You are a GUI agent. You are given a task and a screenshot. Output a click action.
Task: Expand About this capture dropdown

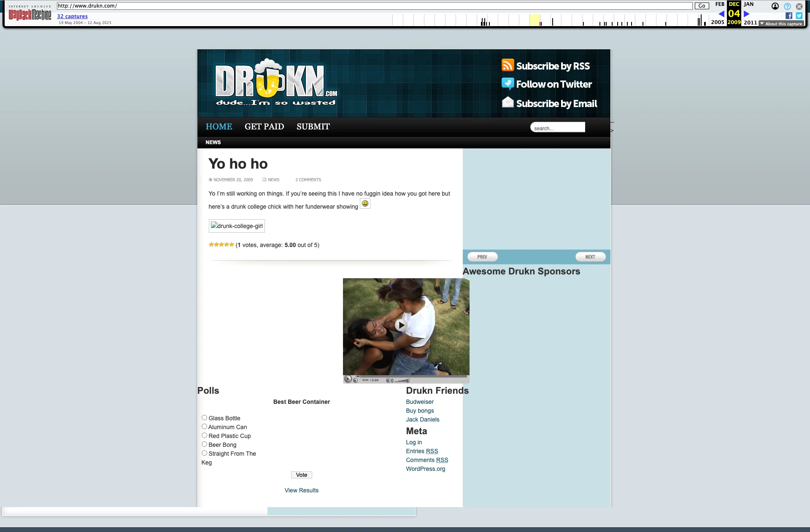pos(781,24)
